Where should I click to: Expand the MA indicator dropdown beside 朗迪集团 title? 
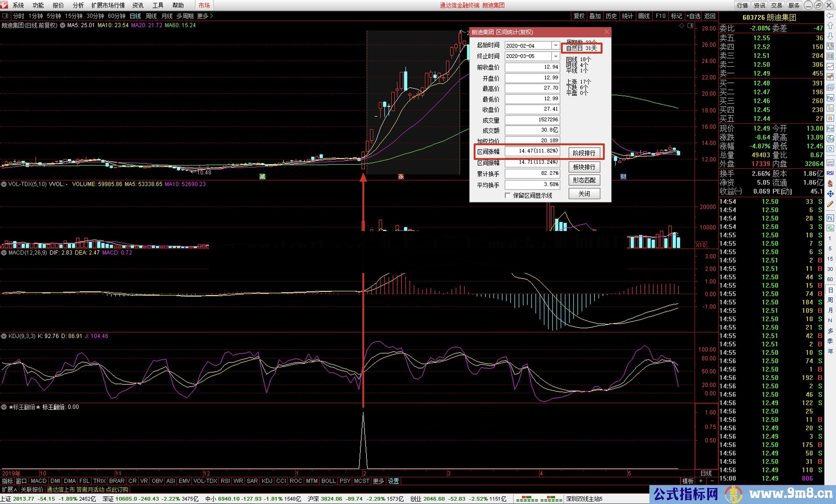(63, 25)
